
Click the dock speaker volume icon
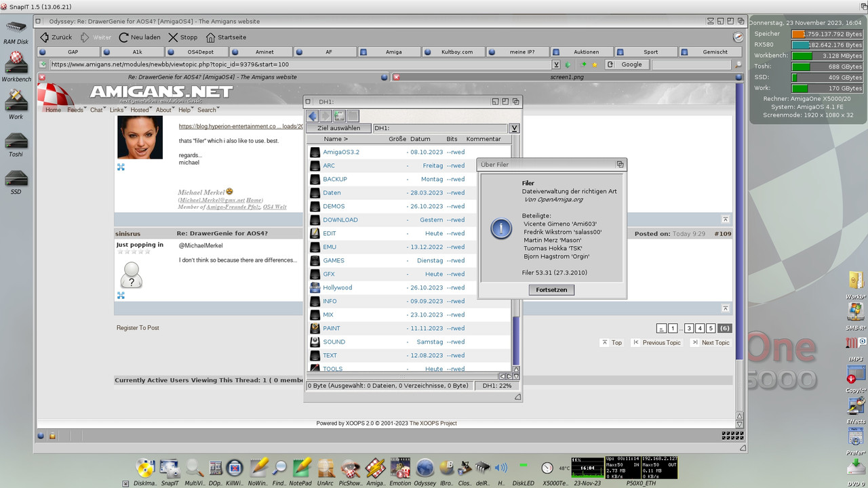pyautogui.click(x=501, y=469)
